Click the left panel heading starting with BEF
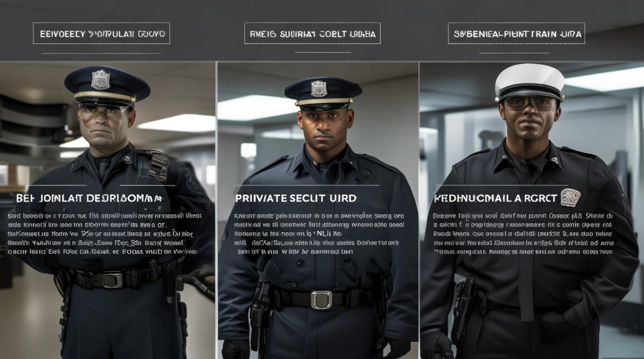644x359 pixels. (x=89, y=198)
